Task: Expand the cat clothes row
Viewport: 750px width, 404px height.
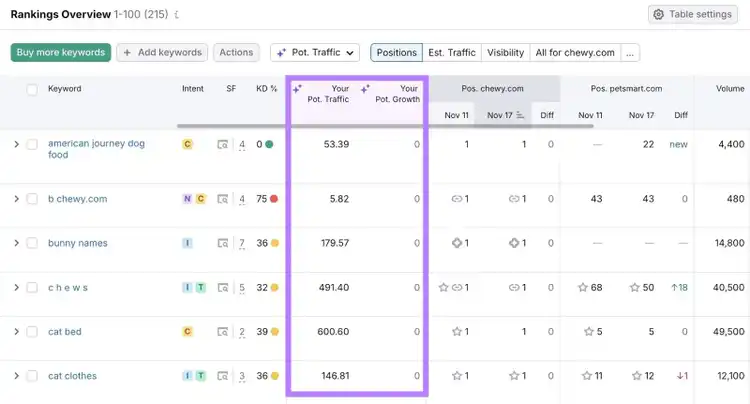Action: (x=16, y=376)
